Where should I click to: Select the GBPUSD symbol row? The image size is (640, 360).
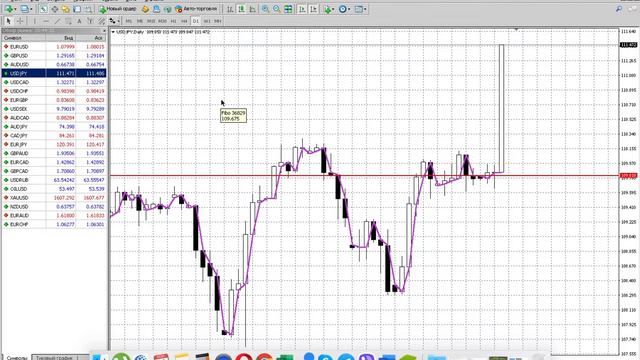(54, 56)
